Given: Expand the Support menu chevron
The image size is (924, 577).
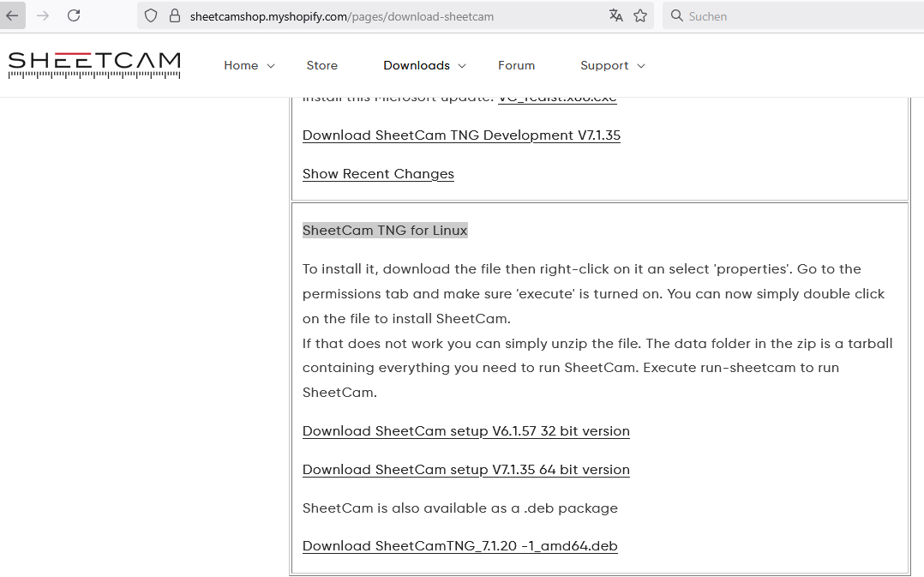Looking at the screenshot, I should 641,66.
